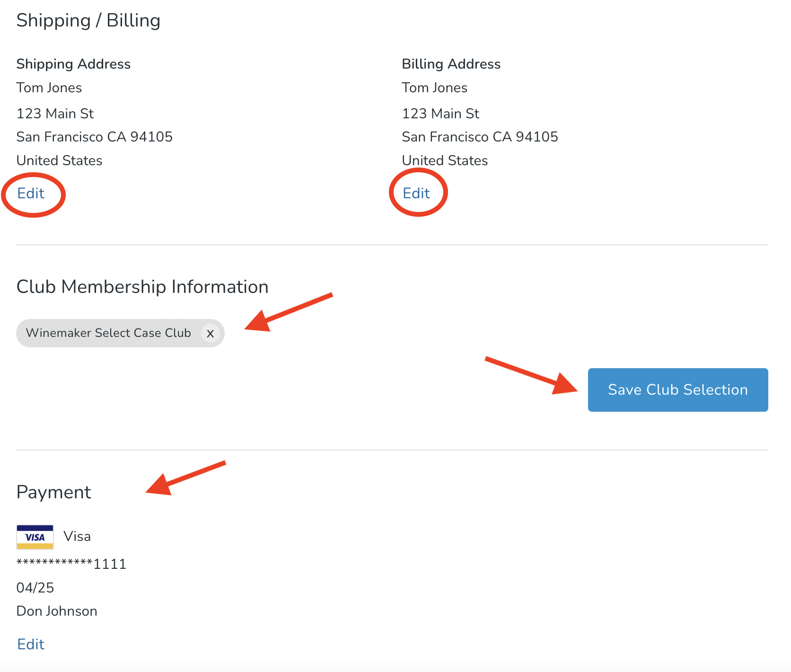Select the Winemaker Select Case Club chip label
This screenshot has height=672, width=791.
[x=108, y=333]
